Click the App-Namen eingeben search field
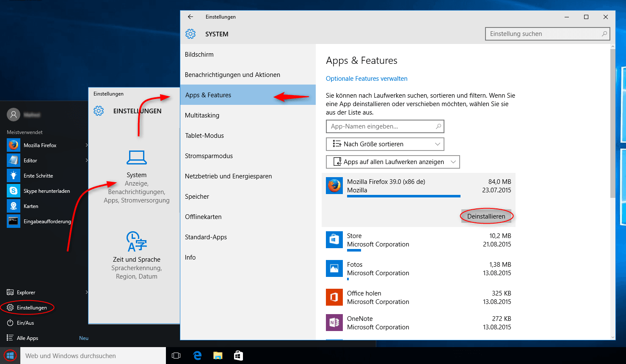Image resolution: width=626 pixels, height=364 pixels. click(385, 126)
